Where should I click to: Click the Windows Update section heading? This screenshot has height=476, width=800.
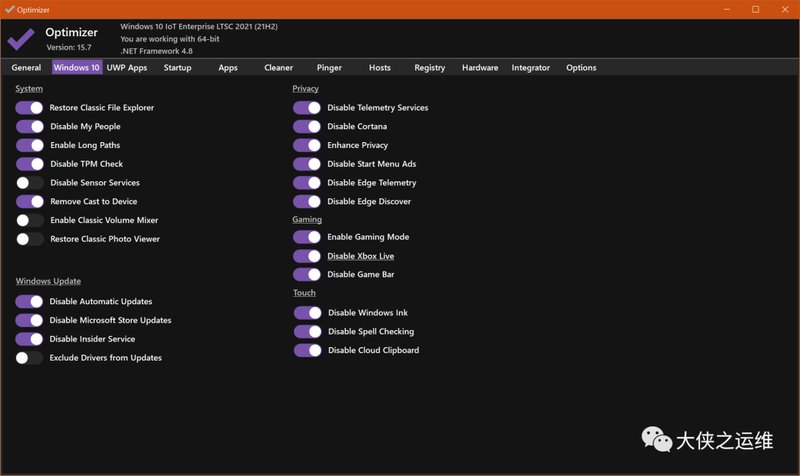(48, 281)
